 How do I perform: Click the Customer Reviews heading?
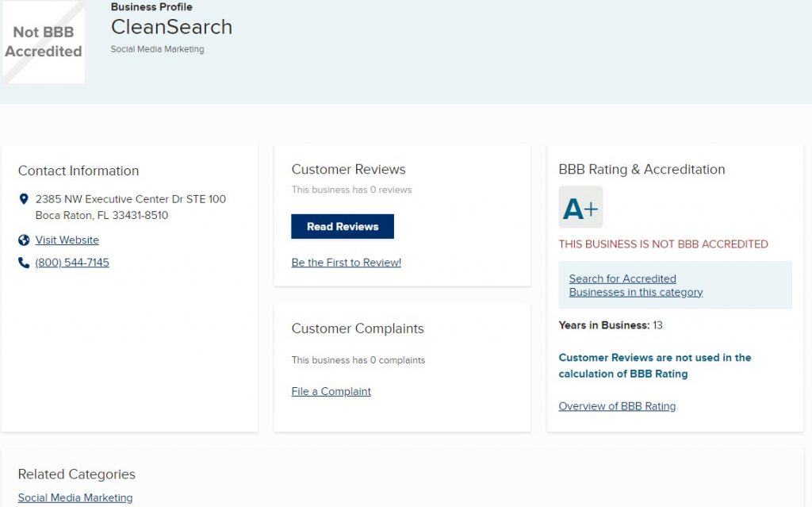[x=349, y=170]
